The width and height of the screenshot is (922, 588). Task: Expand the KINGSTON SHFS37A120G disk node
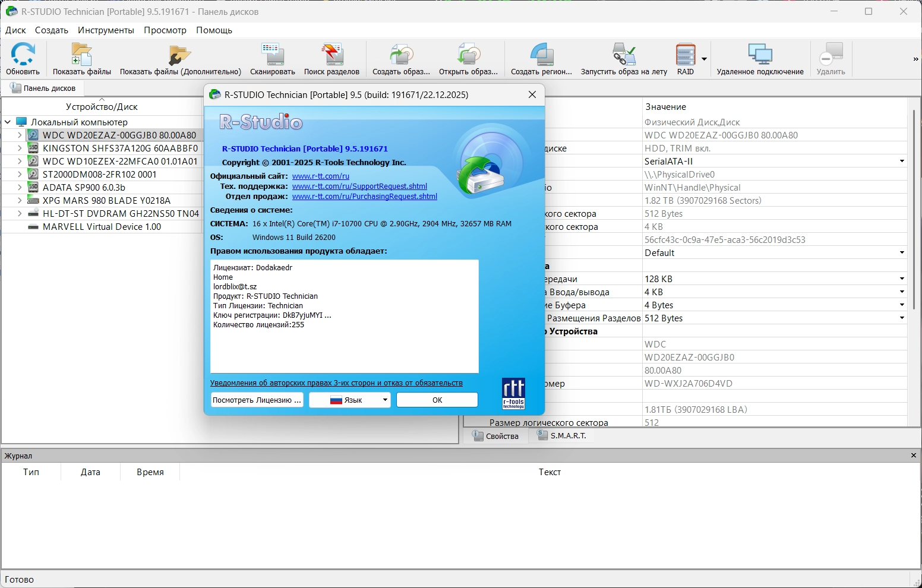[20, 148]
